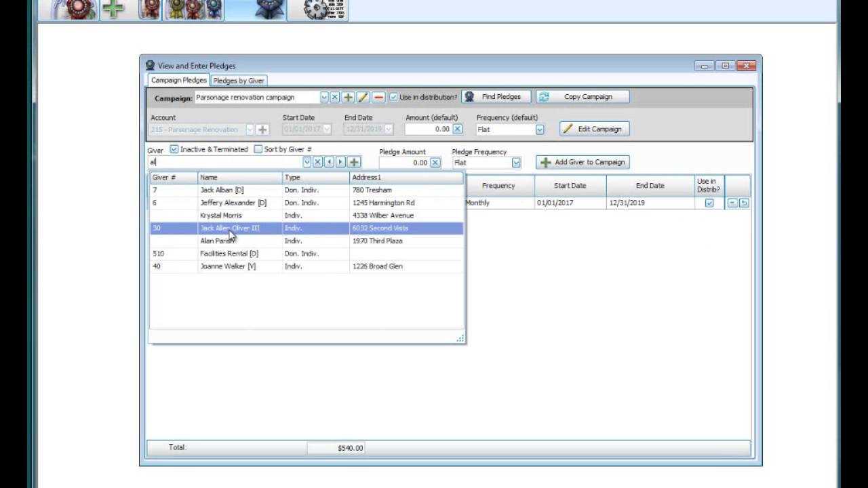The height and width of the screenshot is (488, 868).
Task: Select Joanne Walker in the giver list
Action: point(228,266)
